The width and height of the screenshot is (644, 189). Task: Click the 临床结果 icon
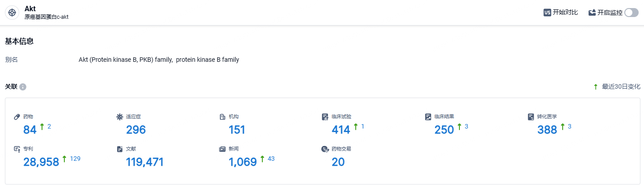point(428,117)
